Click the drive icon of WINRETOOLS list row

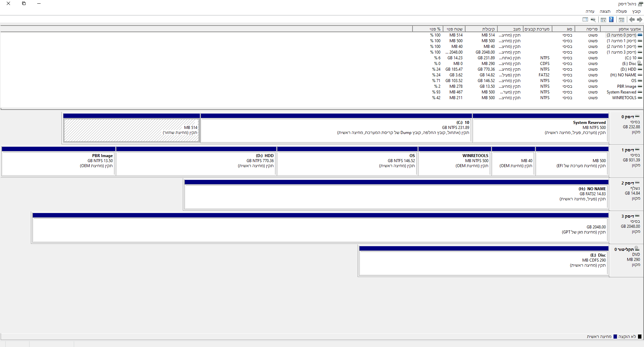click(x=640, y=98)
